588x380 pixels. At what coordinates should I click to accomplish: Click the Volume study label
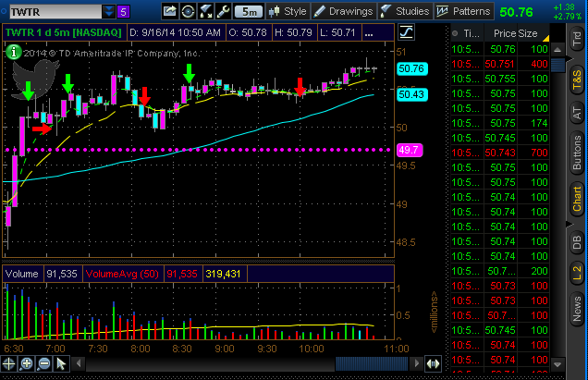22,274
